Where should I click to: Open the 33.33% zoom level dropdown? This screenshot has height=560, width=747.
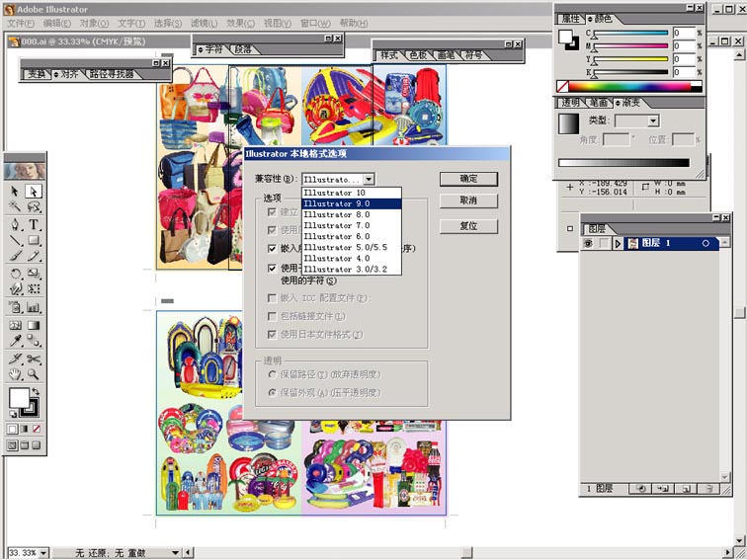coord(43,553)
